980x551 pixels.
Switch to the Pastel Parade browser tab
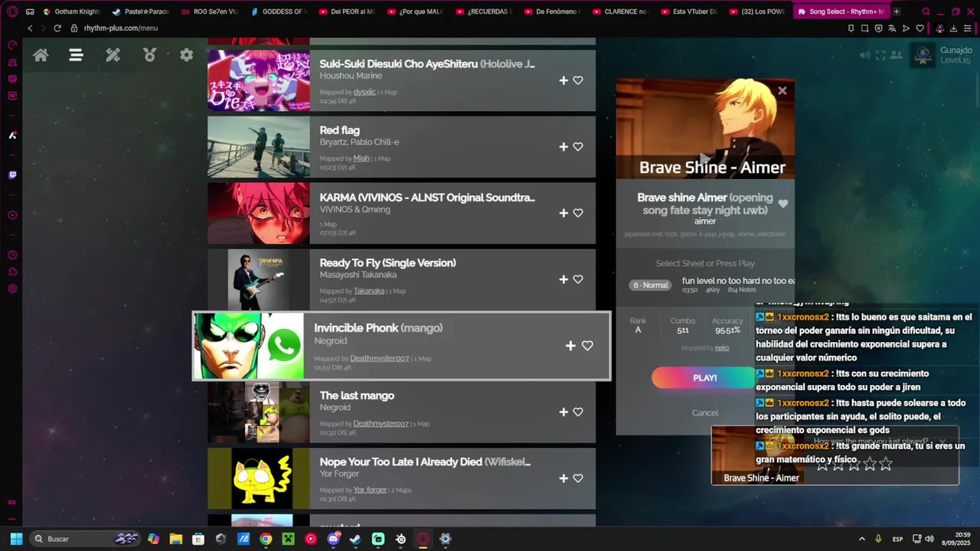pyautogui.click(x=141, y=11)
